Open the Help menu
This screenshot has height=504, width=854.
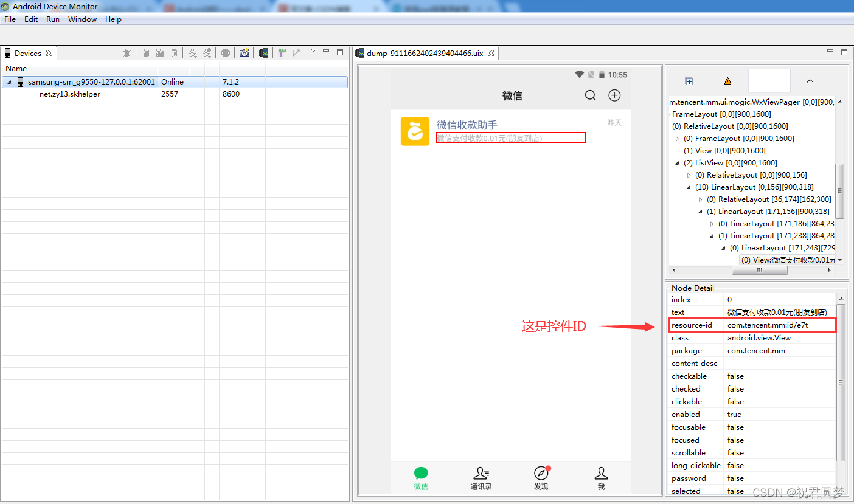click(113, 19)
